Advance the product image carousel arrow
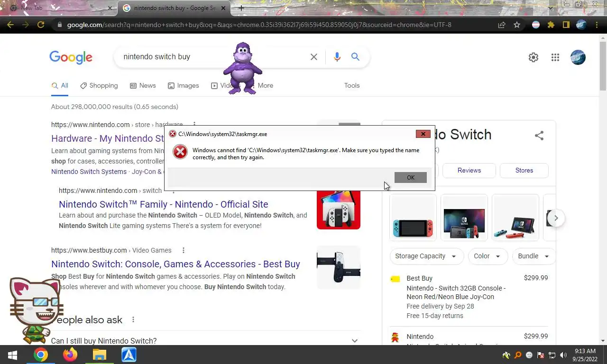607x364 pixels. pos(556,218)
